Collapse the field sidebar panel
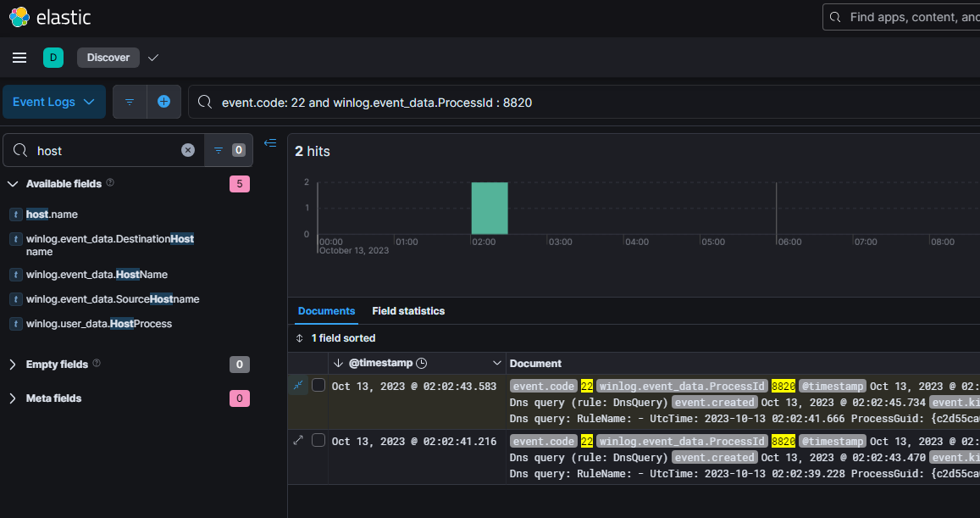 point(270,143)
